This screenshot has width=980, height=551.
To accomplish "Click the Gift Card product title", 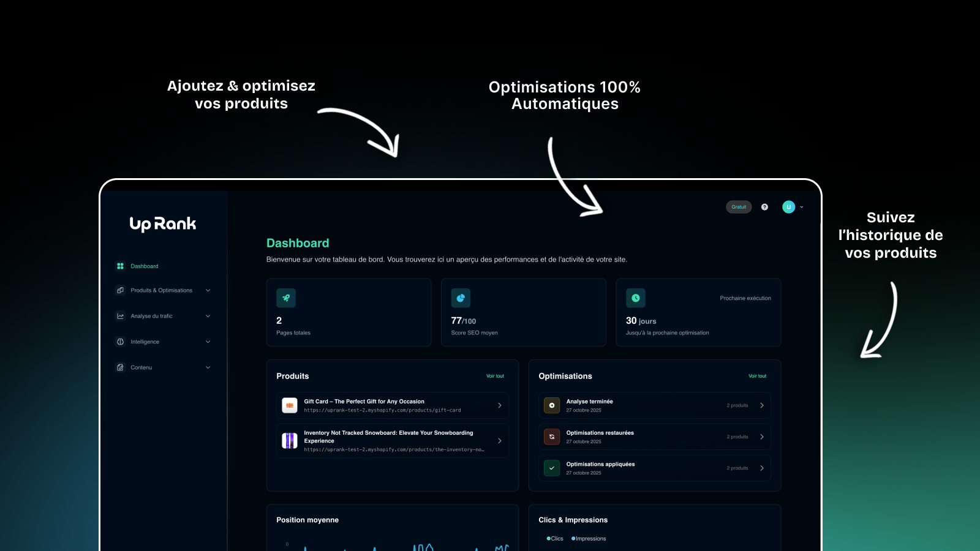I will click(x=364, y=402).
